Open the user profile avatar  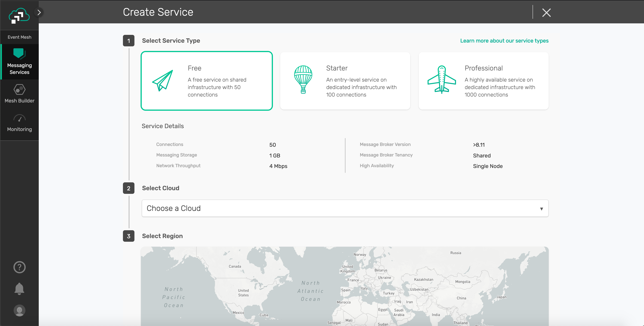point(19,310)
